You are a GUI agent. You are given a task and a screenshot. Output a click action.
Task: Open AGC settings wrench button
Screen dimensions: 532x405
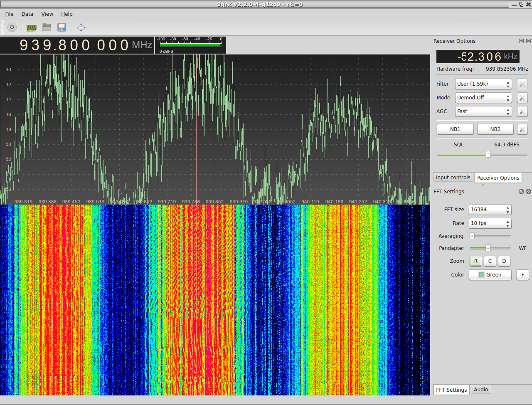[522, 111]
